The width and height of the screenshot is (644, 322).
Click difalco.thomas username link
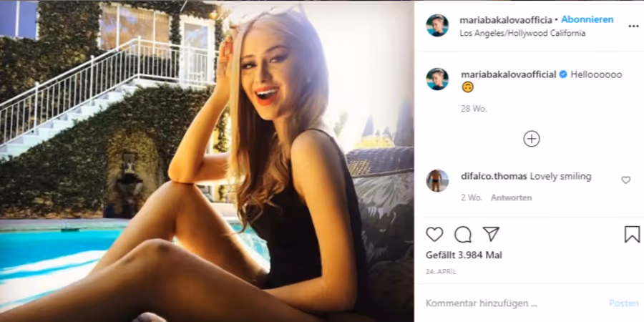(x=494, y=177)
